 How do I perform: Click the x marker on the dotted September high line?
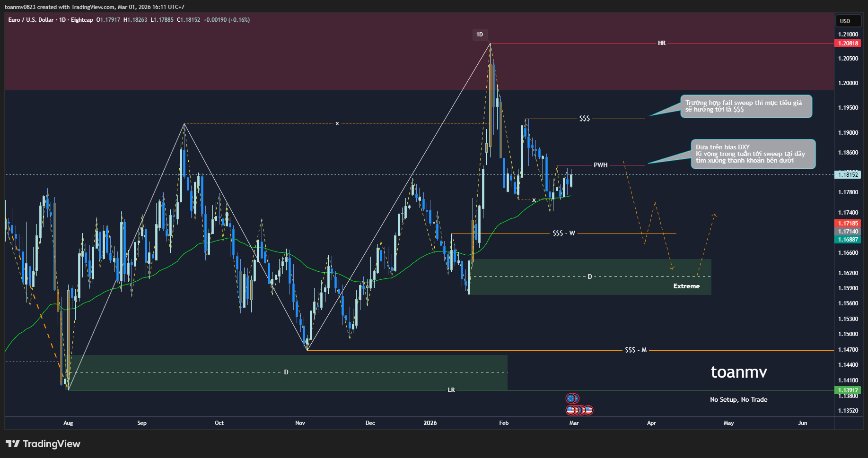[337, 124]
